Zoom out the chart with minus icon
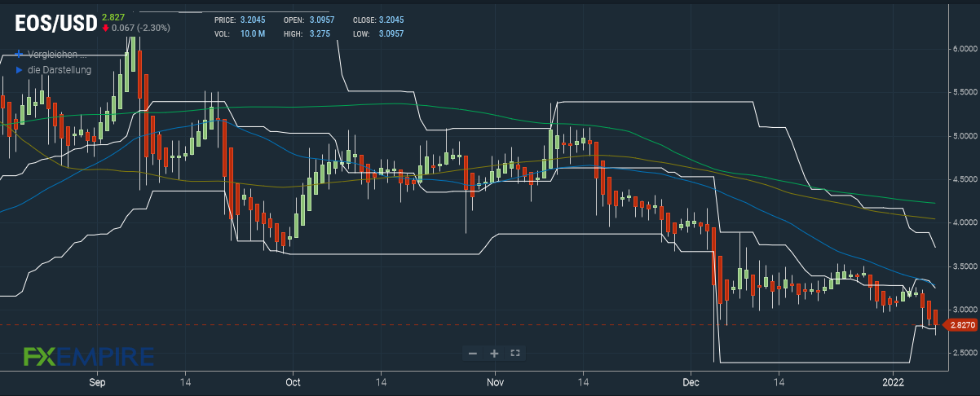Viewport: 980px width, 396px height. click(x=473, y=353)
